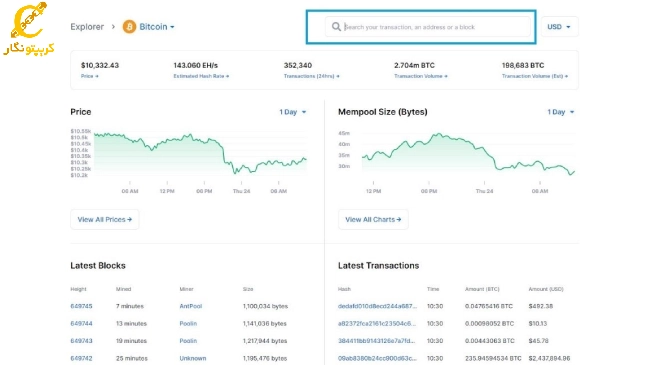Change Mempool Size 1 Day range
Screen dimensions: 650x365
560,112
